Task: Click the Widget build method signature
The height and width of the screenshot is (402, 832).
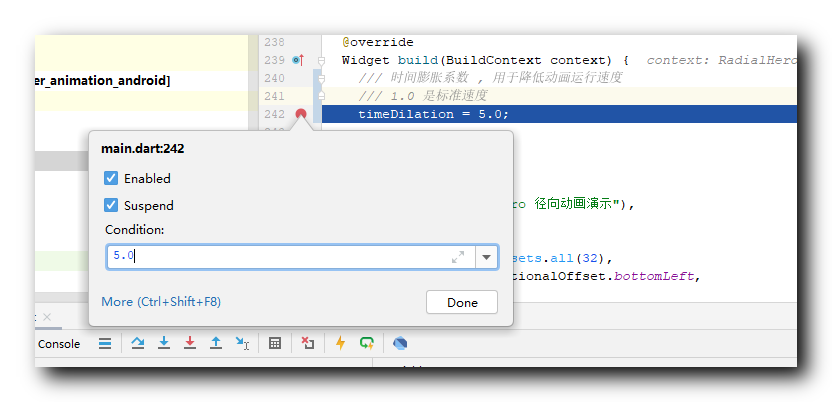Action: pos(485,60)
